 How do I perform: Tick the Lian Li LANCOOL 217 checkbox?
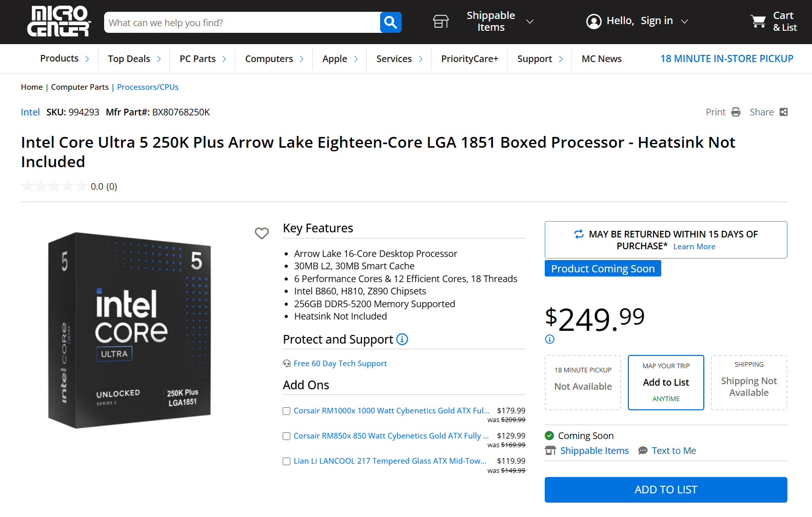pos(287,461)
